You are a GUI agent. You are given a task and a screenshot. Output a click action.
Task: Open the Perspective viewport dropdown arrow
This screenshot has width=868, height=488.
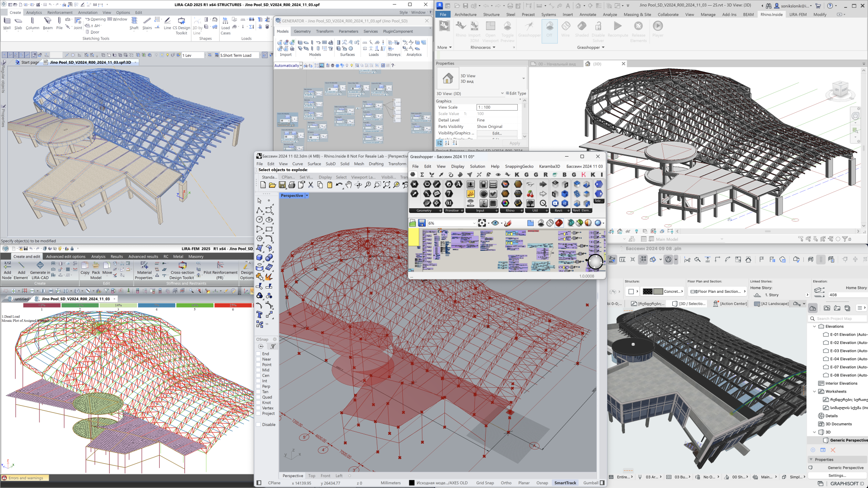(307, 196)
